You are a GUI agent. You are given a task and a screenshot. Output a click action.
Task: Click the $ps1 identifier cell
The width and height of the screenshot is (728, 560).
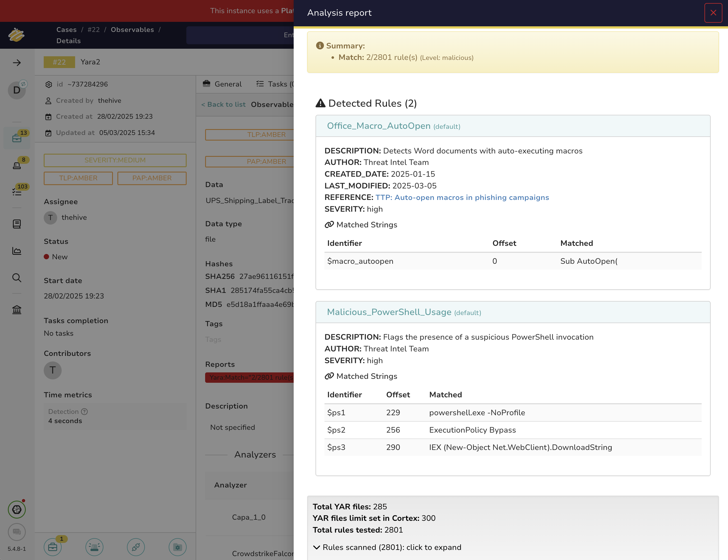click(x=336, y=412)
